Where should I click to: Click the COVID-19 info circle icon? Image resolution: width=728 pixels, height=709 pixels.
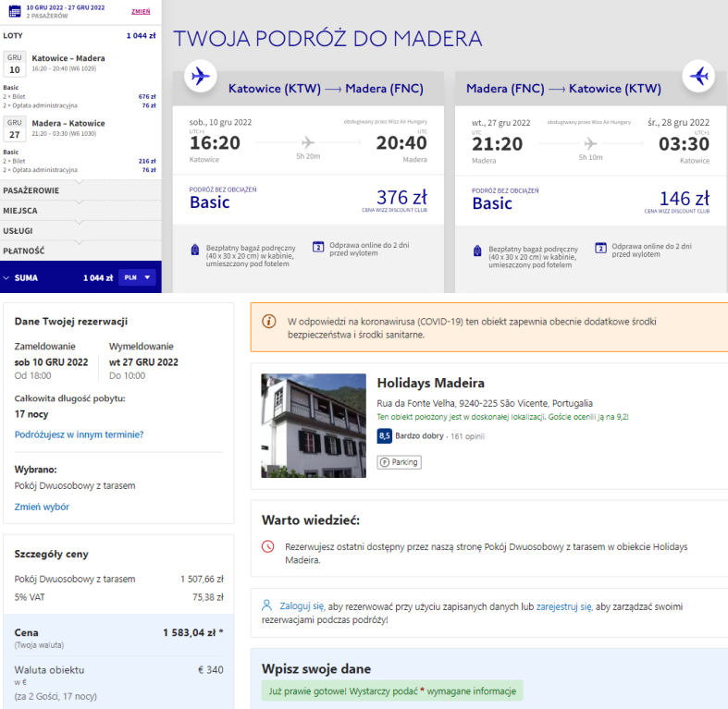269,321
